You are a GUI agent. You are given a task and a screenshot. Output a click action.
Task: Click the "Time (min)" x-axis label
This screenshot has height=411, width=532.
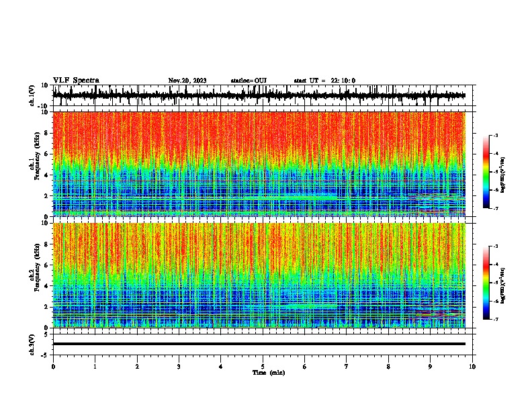click(269, 373)
